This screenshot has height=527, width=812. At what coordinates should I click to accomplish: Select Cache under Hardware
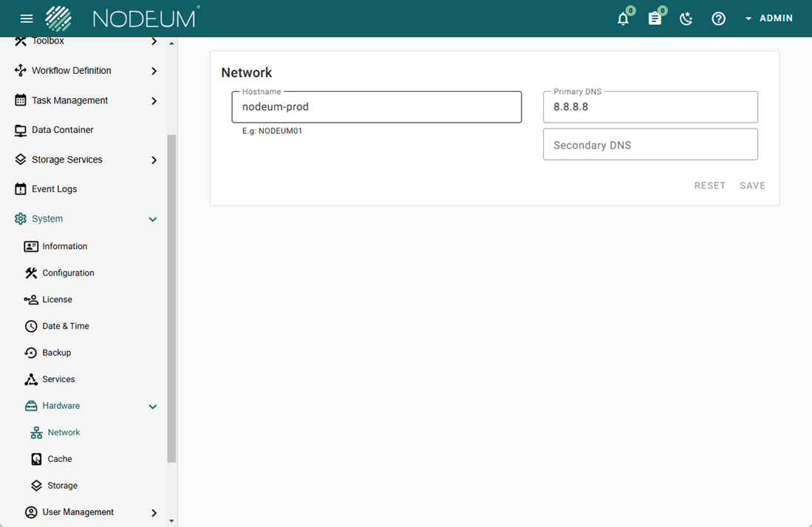[59, 459]
